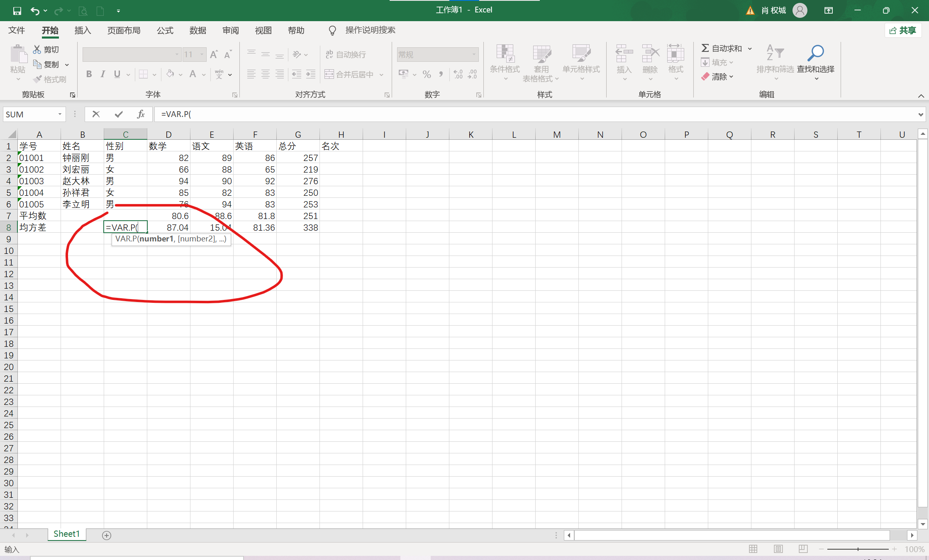Switch to Page Layout view in status bar

tap(778, 549)
